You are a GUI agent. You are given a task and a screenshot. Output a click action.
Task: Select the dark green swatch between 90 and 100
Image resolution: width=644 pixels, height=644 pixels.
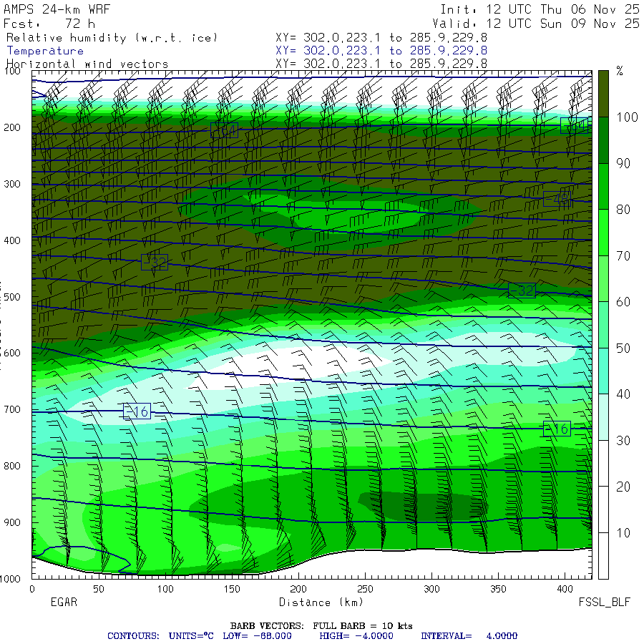tap(603, 140)
